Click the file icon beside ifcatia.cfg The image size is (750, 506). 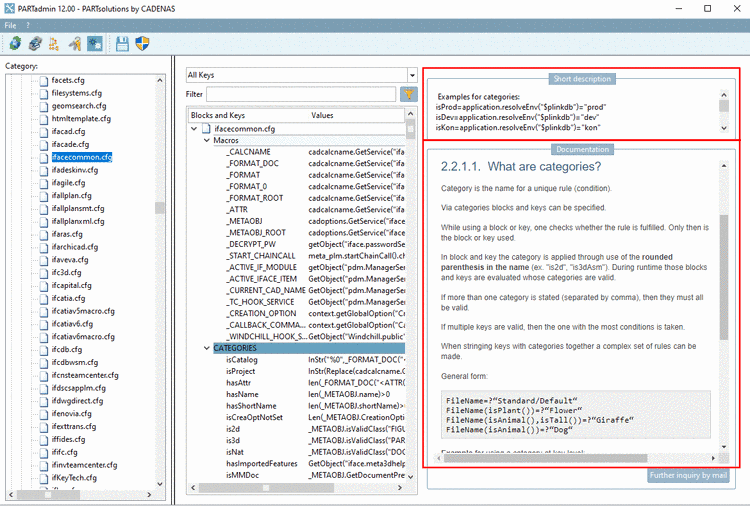point(44,298)
